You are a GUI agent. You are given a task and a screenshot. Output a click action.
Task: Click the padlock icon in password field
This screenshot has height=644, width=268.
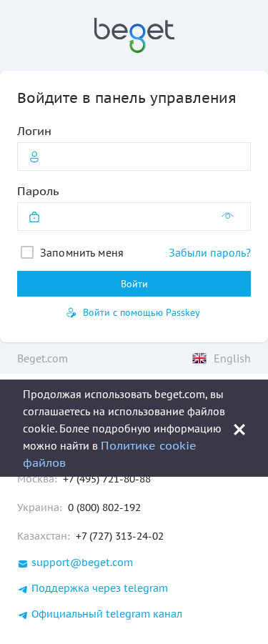click(34, 217)
